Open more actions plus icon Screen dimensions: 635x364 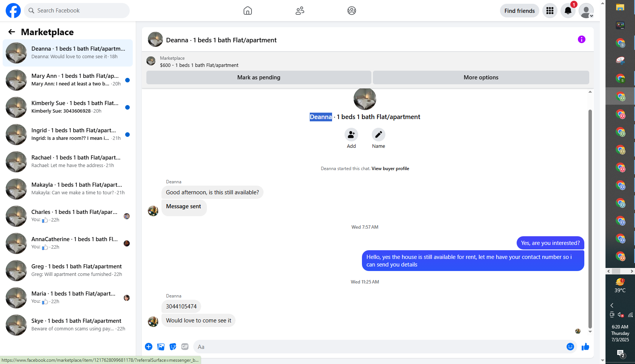tap(149, 347)
